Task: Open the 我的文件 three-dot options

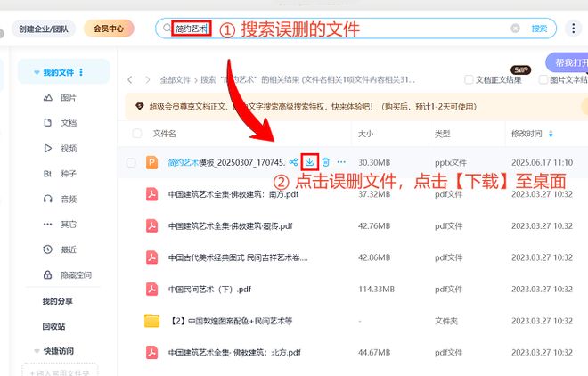Action: [x=81, y=72]
